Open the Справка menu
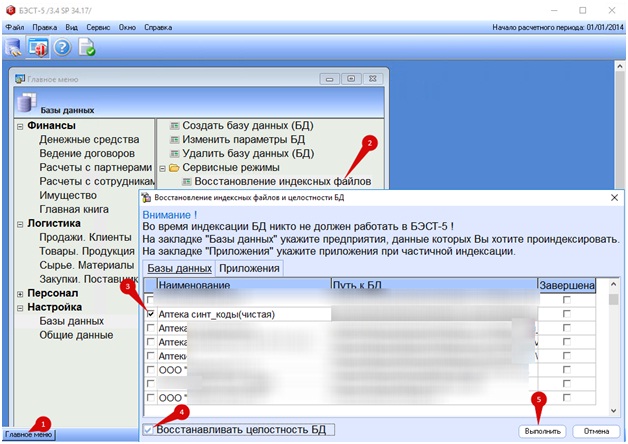Image resolution: width=628 pixels, height=444 pixels. tap(158, 27)
